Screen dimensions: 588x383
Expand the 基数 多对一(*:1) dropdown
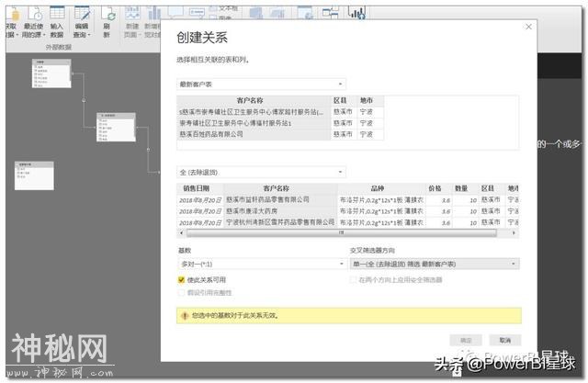pyautogui.click(x=261, y=264)
